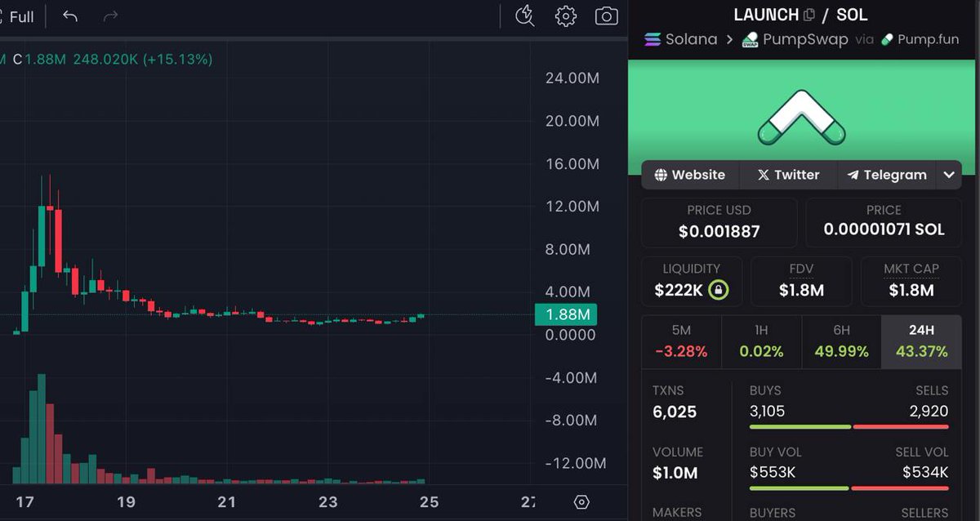Screen dimensions: 980x521
Task: Select the 24H timeframe tab
Action: click(921, 341)
